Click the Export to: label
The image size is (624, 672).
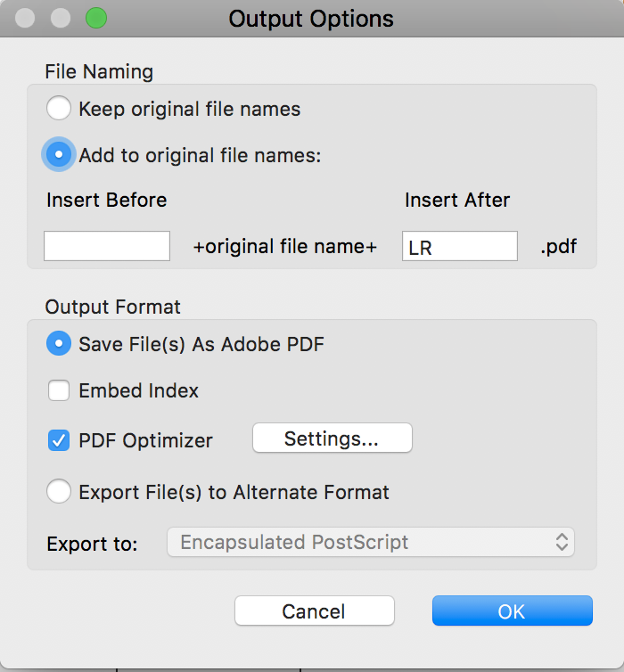[92, 543]
